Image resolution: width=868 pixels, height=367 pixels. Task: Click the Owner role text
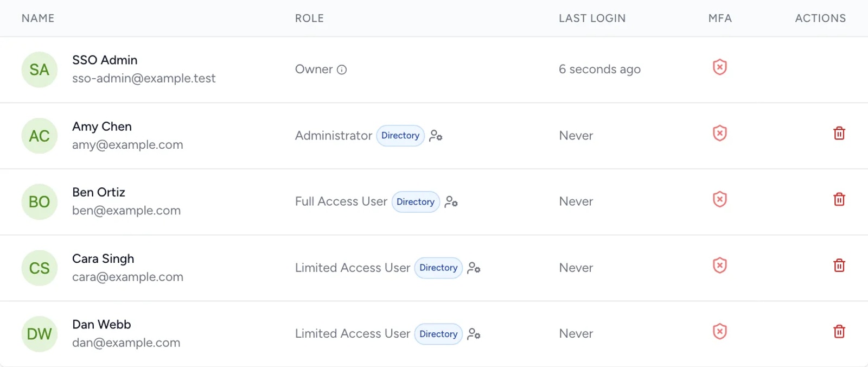coord(314,69)
